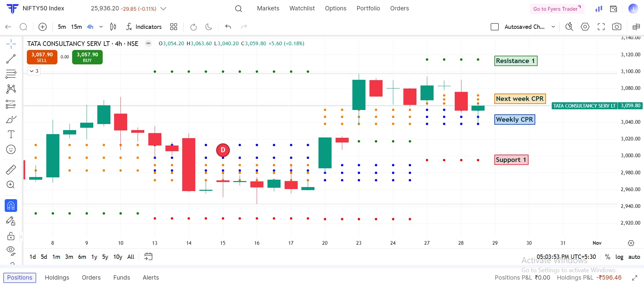This screenshot has height=289, width=644.
Task: Open the go to date calendar
Action: [148, 256]
